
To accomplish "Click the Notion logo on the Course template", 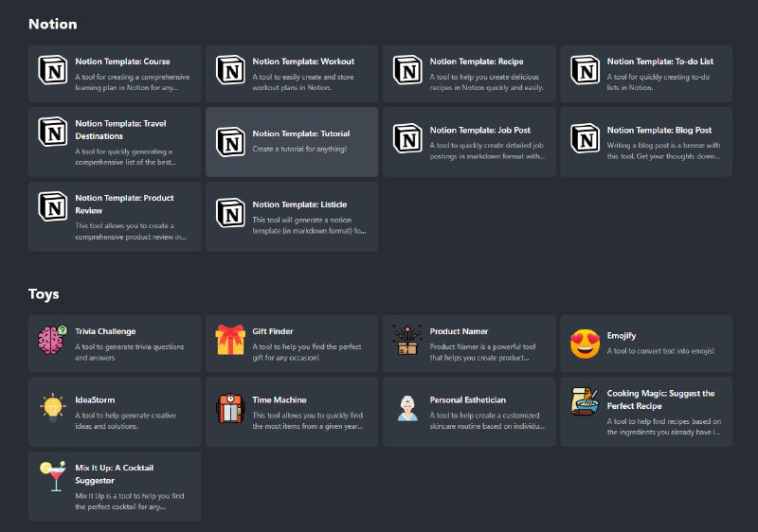I will (x=52, y=70).
